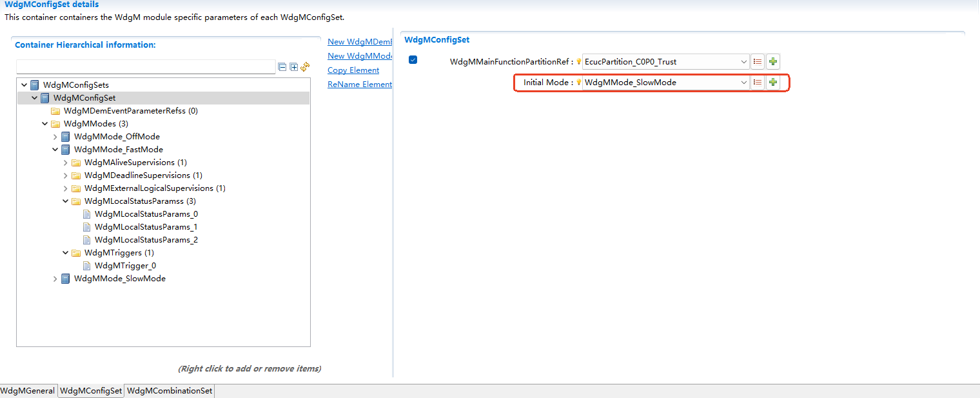Switch to the WdgMCombinationSet tab

(x=169, y=391)
